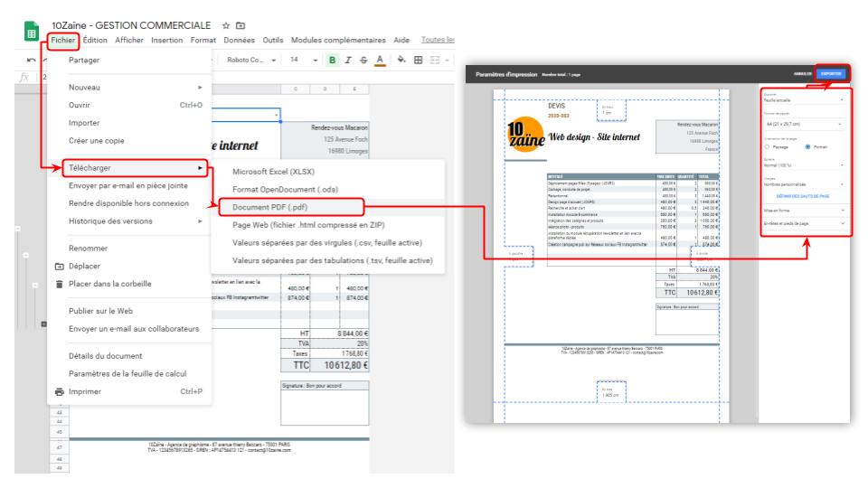
Task: Open the Fichier menu
Action: click(x=63, y=41)
